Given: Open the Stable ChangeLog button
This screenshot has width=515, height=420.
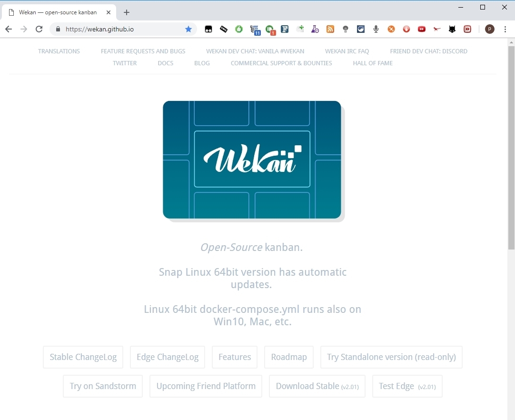Looking at the screenshot, I should 83,357.
